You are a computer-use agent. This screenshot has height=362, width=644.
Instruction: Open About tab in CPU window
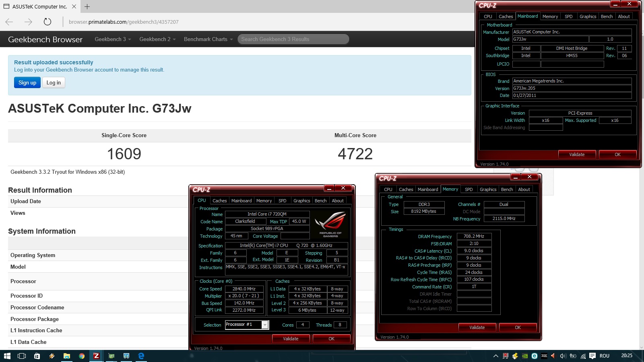[338, 201]
